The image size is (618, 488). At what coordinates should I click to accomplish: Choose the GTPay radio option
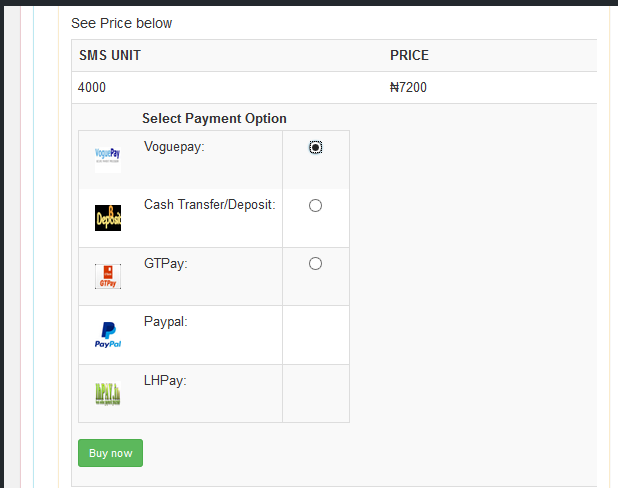(315, 263)
